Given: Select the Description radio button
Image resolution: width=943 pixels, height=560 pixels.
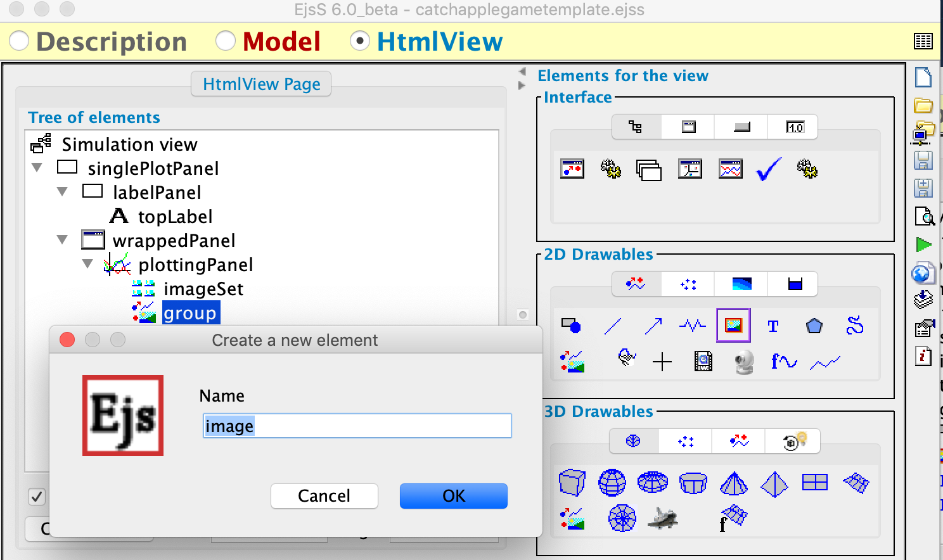Looking at the screenshot, I should (19, 41).
